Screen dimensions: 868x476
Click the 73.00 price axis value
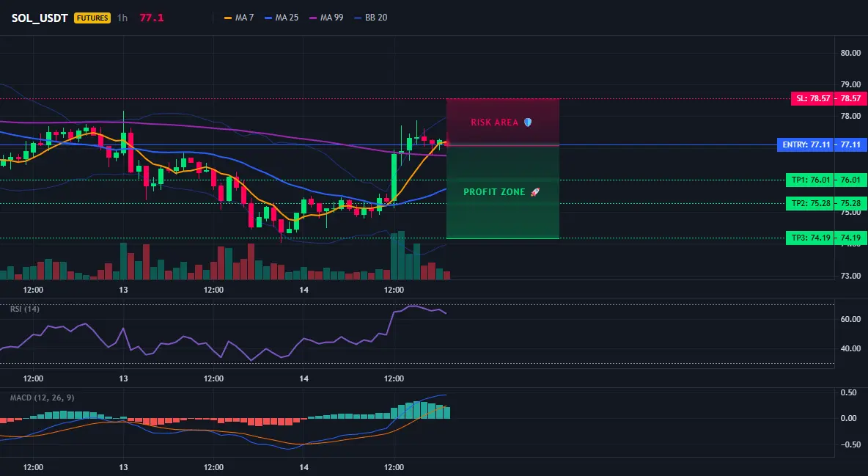point(851,276)
